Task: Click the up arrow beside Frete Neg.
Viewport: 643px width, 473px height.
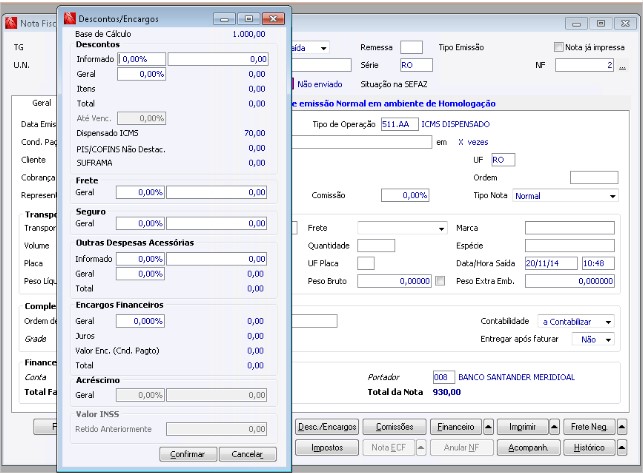Action: [x=620, y=427]
